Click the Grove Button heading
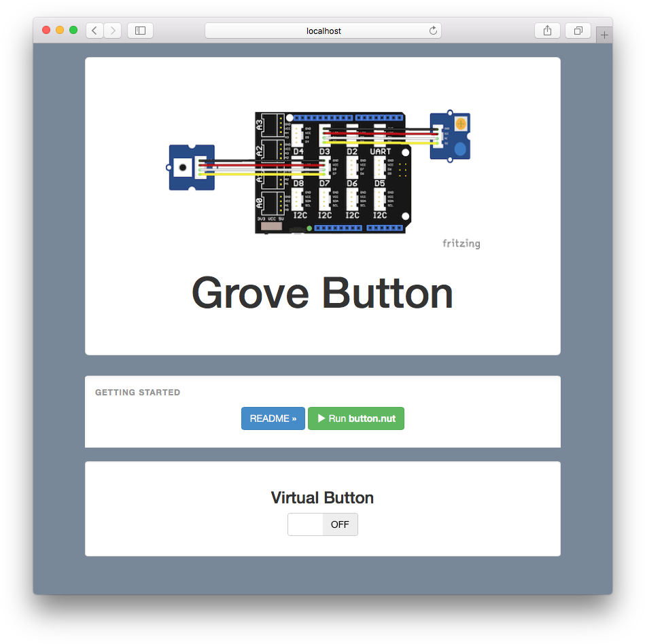The image size is (645, 644). pos(322,293)
